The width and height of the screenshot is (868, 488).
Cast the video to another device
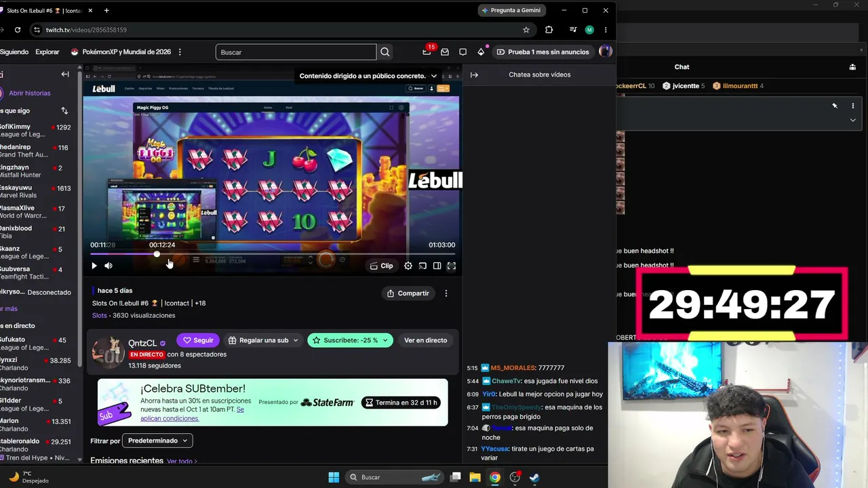pos(422,266)
